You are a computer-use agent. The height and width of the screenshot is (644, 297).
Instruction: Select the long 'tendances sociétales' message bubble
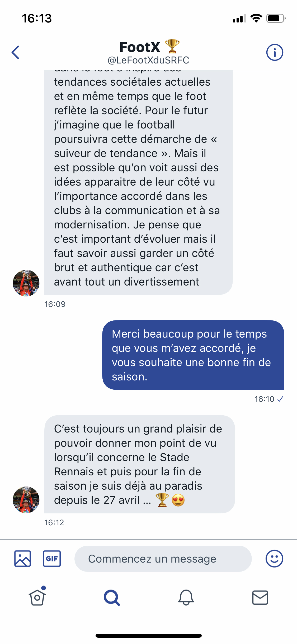click(x=138, y=182)
